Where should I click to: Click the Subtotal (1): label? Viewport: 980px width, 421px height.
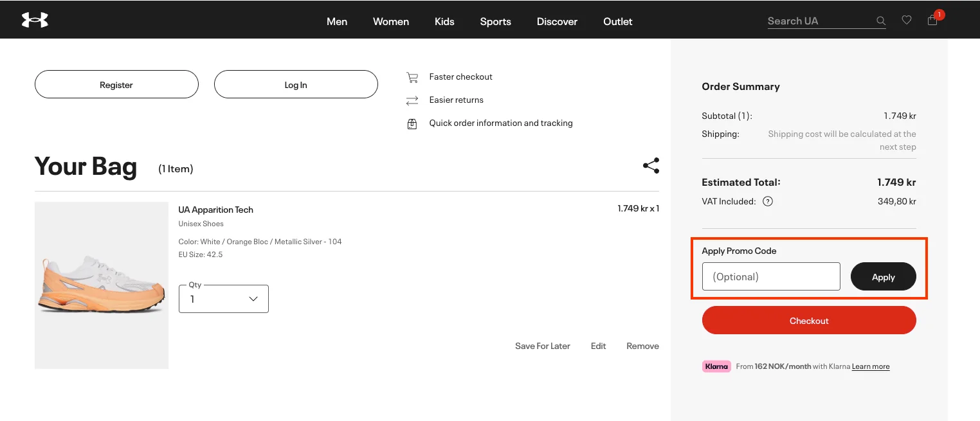point(727,116)
